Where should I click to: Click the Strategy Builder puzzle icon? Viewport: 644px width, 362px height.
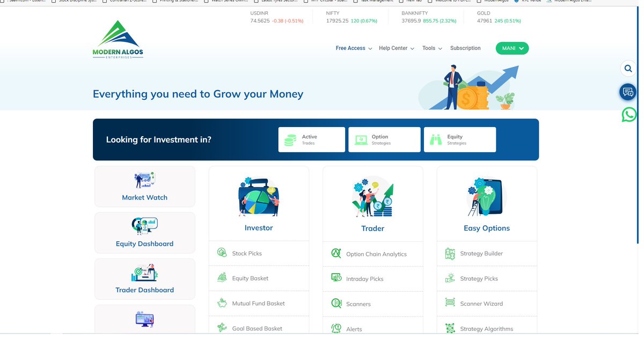(450, 253)
